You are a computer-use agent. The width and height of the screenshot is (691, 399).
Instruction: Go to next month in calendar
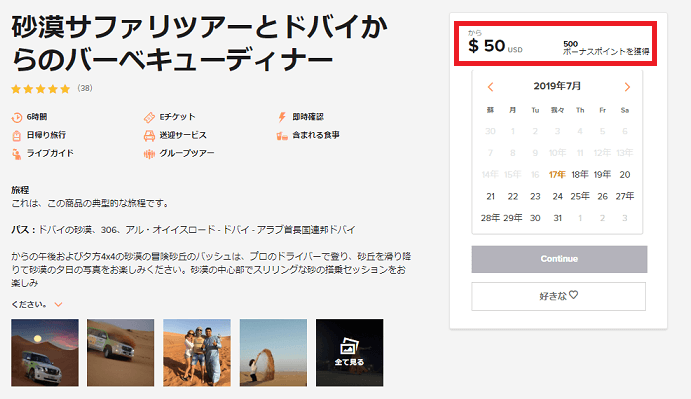coord(627,87)
